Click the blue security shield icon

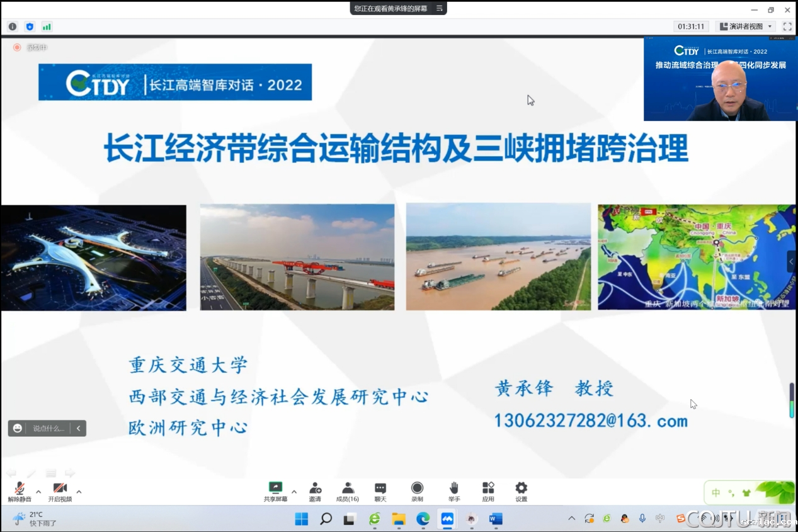pyautogui.click(x=30, y=26)
